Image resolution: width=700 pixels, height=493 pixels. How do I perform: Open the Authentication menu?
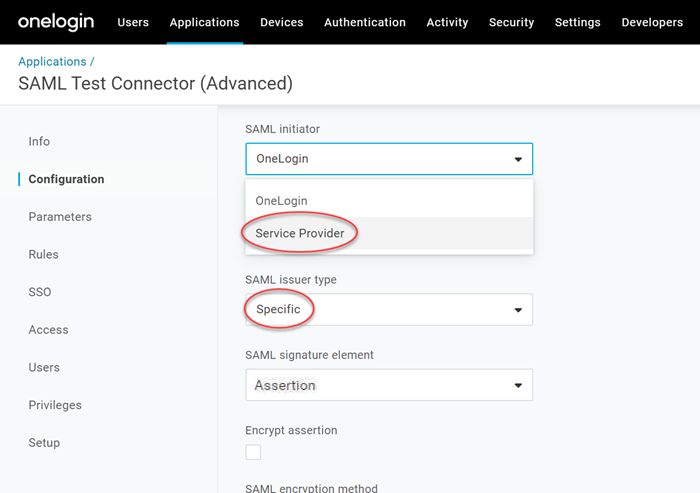click(x=365, y=22)
